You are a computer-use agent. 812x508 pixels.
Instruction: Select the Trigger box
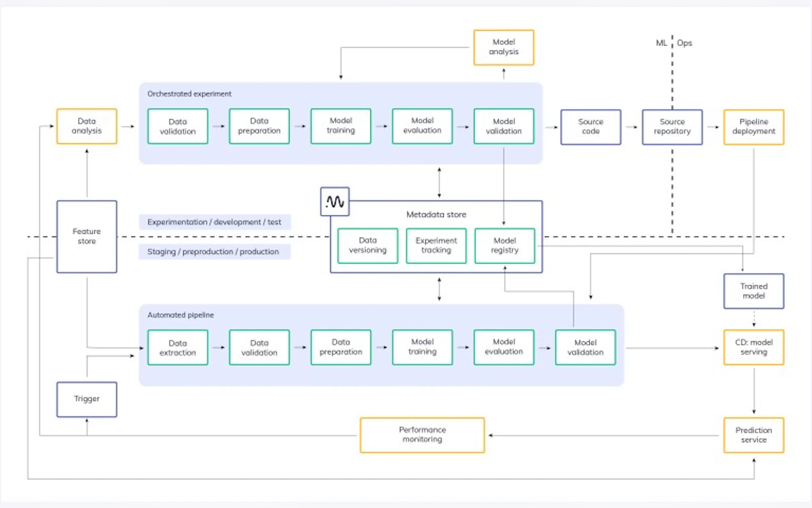click(87, 399)
